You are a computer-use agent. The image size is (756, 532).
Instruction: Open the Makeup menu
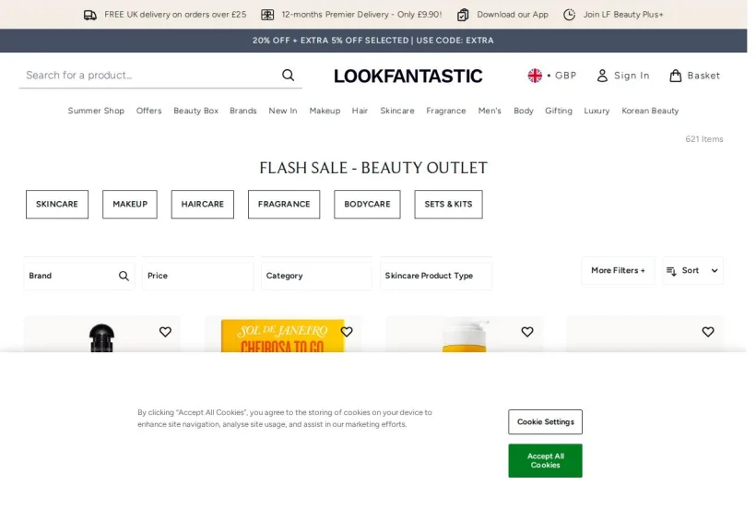325,111
